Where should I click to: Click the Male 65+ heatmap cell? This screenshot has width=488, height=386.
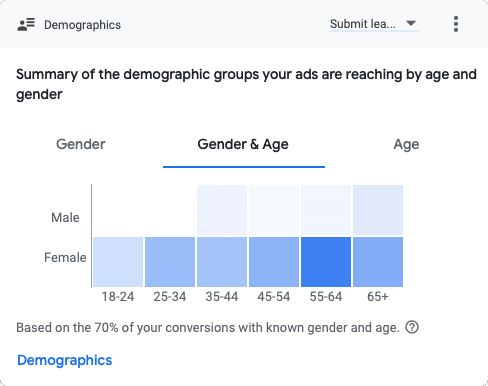(x=378, y=210)
